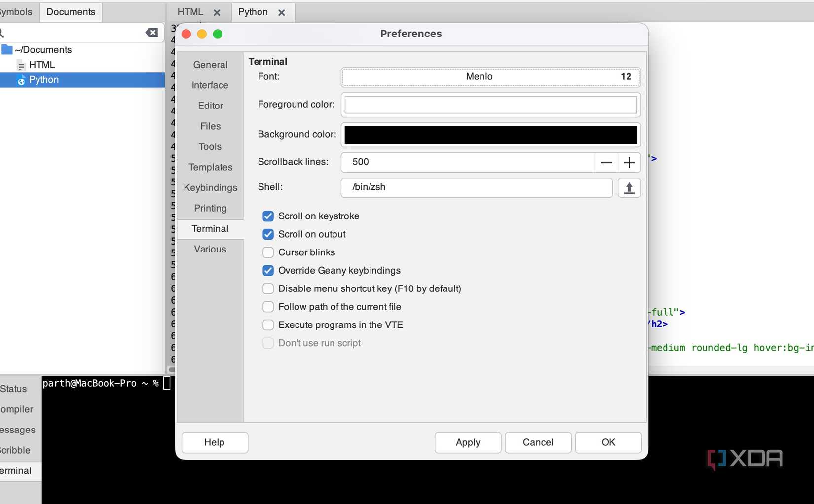Open the font chooser showing Menlo 12
This screenshot has width=814, height=504.
point(490,77)
